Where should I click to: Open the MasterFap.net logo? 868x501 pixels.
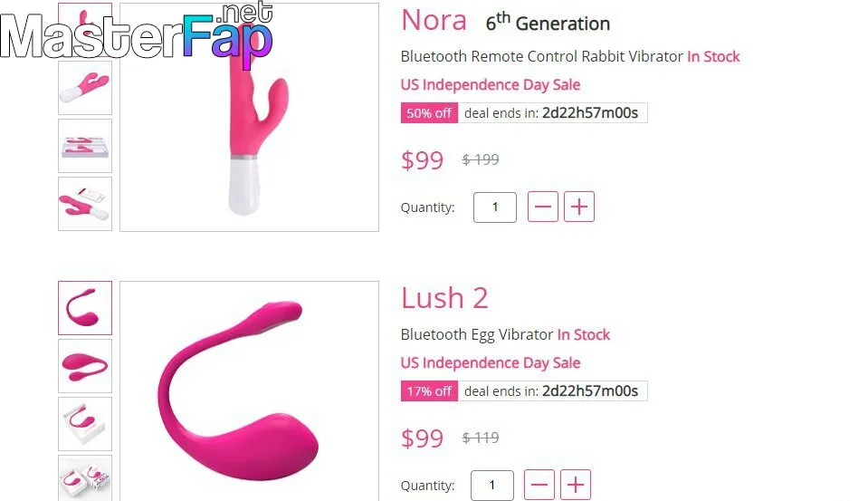136,34
